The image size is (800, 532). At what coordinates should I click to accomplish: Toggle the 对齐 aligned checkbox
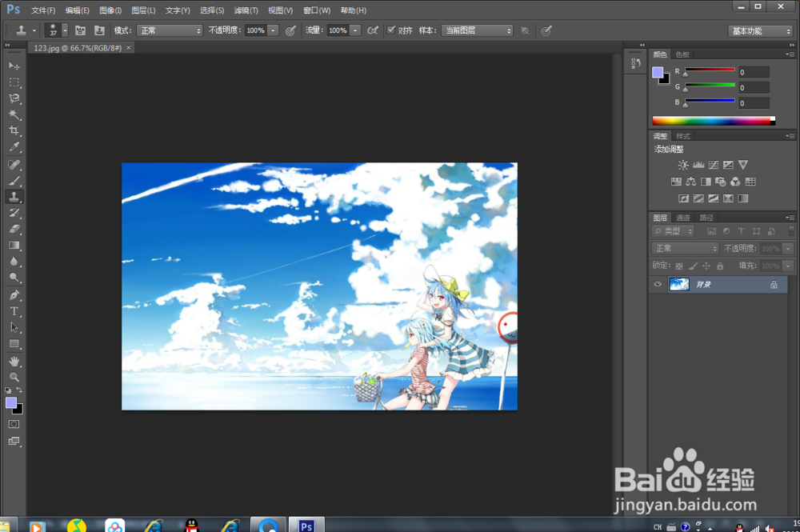click(x=391, y=30)
